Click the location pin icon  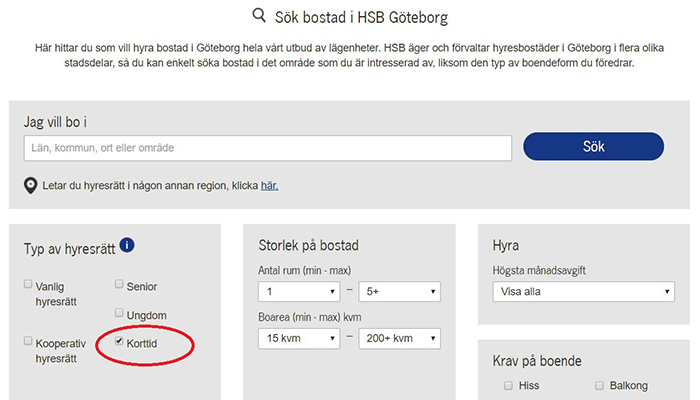(30, 186)
